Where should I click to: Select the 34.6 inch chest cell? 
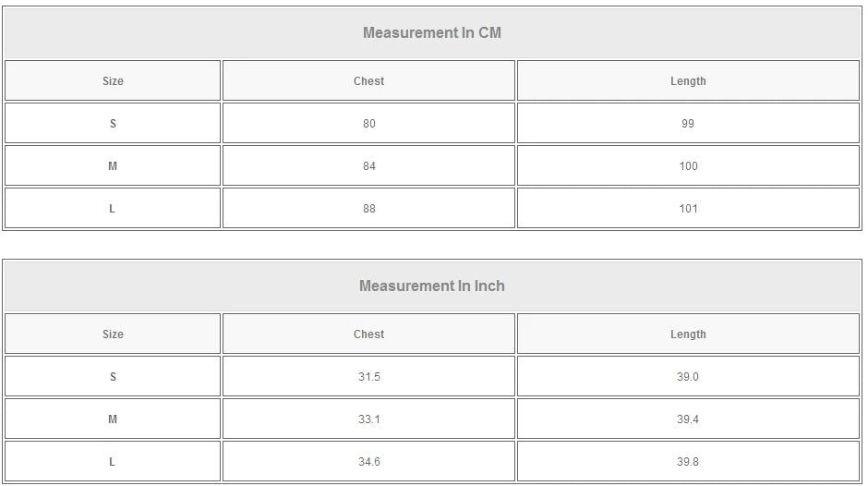368,462
